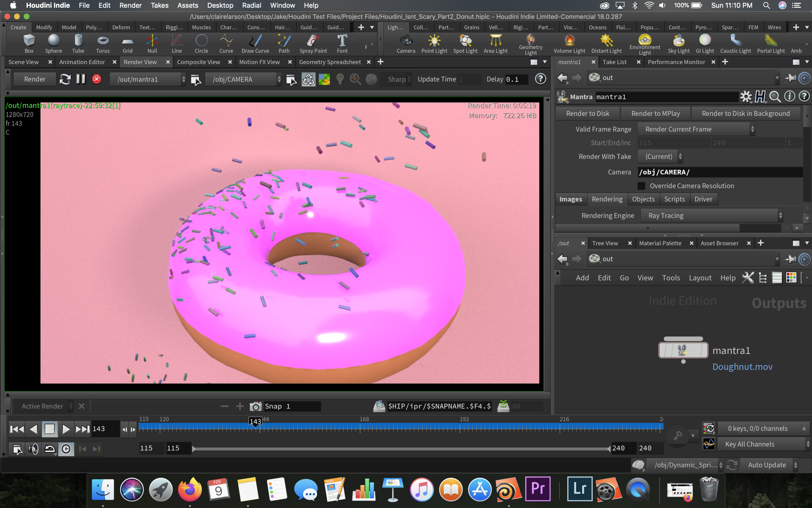Open the /out/mantra1 ROP dropdown
812x508 pixels.
(x=148, y=79)
